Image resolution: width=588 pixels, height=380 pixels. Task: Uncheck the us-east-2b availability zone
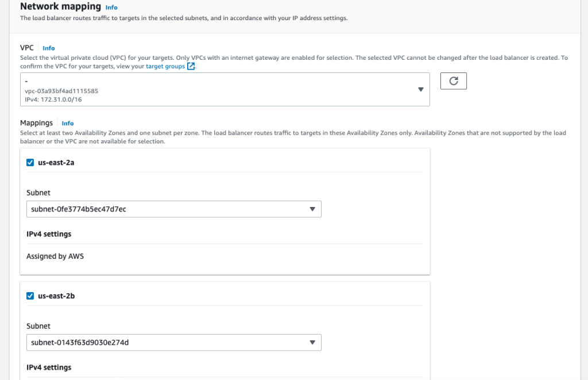pos(30,296)
